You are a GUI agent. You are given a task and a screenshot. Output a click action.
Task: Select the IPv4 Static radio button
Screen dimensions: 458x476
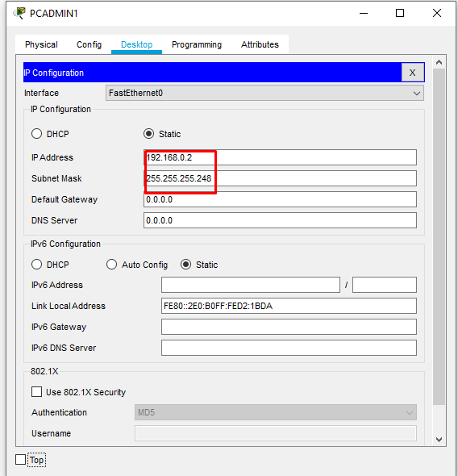148,134
